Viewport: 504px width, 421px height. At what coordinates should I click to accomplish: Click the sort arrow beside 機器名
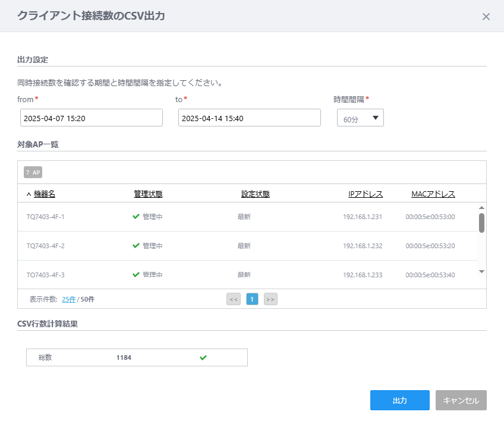coord(29,194)
